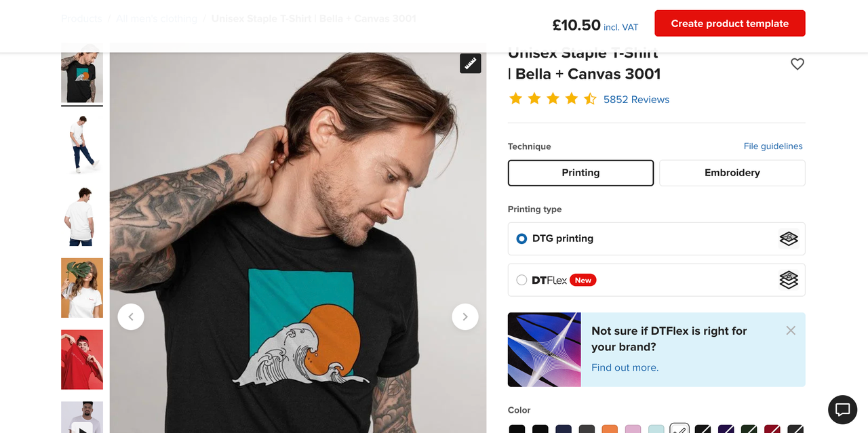The image size is (868, 433).
Task: Play the product video thumbnail
Action: (82, 426)
